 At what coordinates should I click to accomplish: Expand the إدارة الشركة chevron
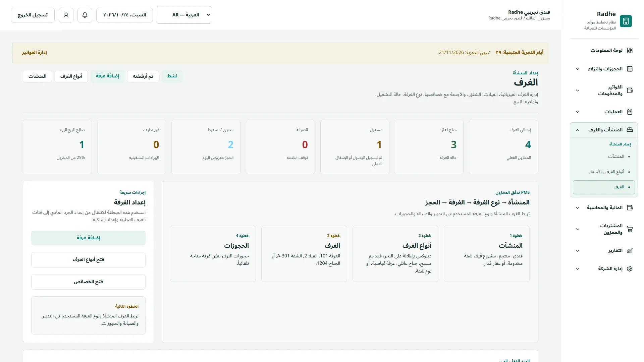pos(578,269)
